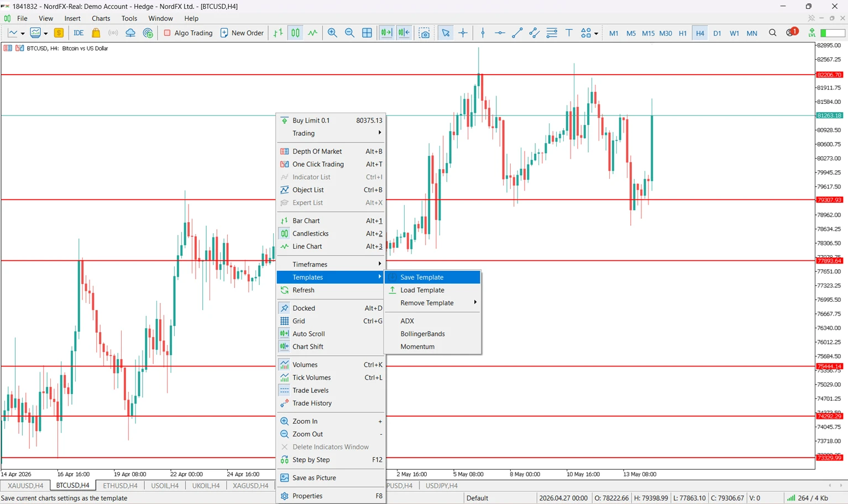Toggle Chart Shift in the context menu
Viewport: 848px width, 504px height.
[331, 347]
